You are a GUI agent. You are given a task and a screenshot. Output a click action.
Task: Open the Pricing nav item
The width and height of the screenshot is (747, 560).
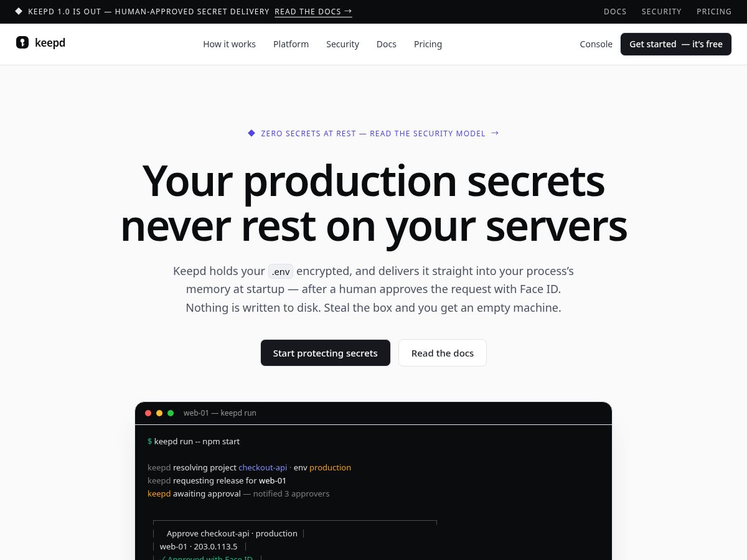(428, 44)
